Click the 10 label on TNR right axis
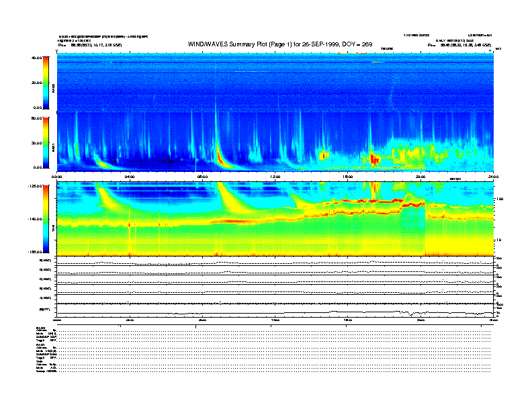 point(498,240)
